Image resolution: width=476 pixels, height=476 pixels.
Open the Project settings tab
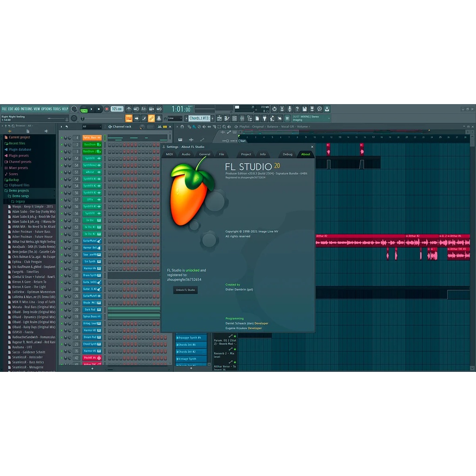(x=246, y=154)
